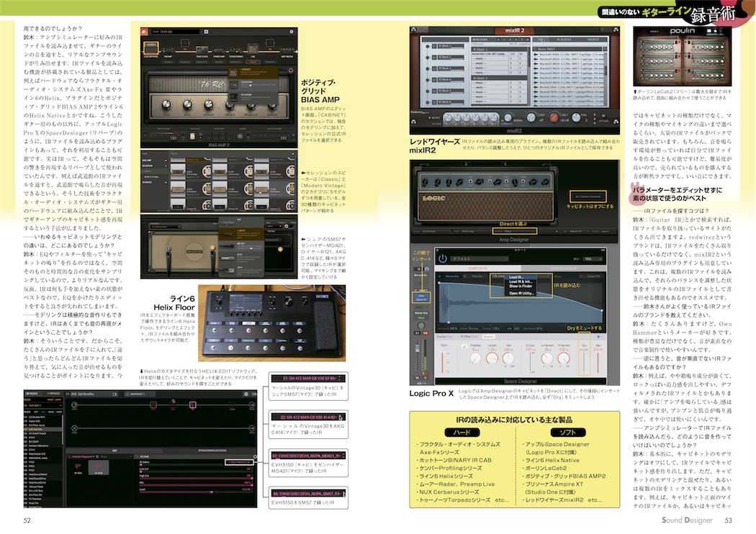Select the Amp Match block in BIAS AMP
Image resolution: width=756 pixels, height=534 pixels.
(x=287, y=52)
